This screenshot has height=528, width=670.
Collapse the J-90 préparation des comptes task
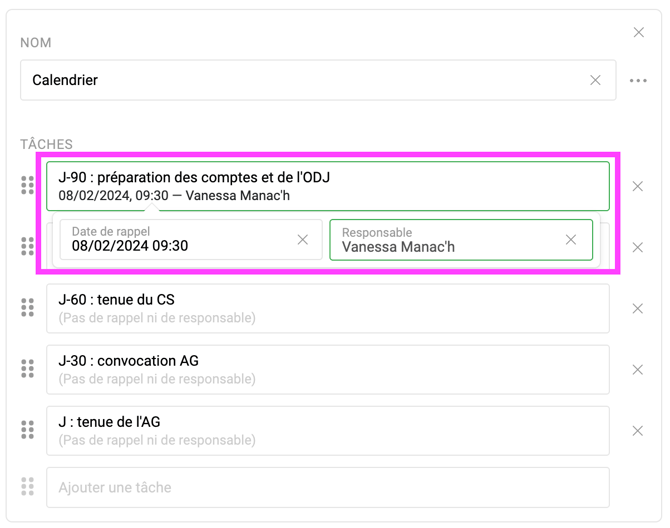click(327, 186)
